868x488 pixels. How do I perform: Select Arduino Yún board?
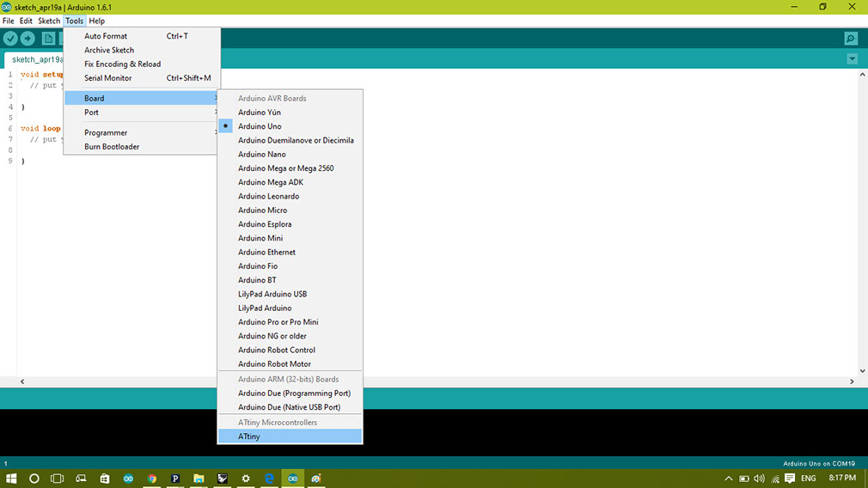coord(290,113)
